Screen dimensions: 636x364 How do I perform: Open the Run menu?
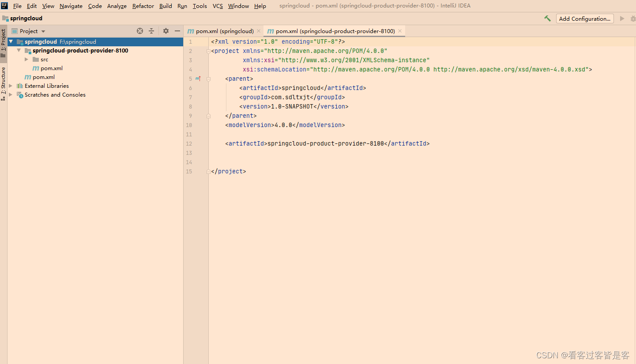[x=182, y=6]
